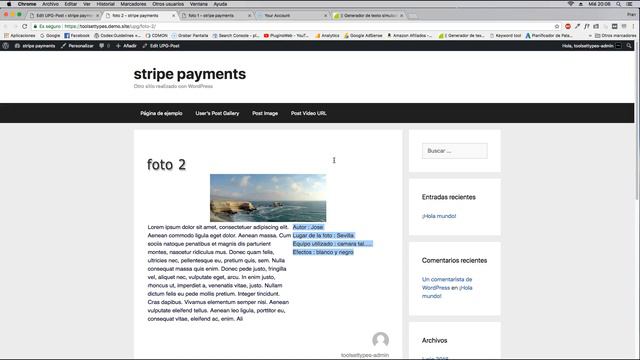Open the Amazon Afiliados bookmark
Image resolution: width=640 pixels, height=360 pixels.
pyautogui.click(x=409, y=36)
